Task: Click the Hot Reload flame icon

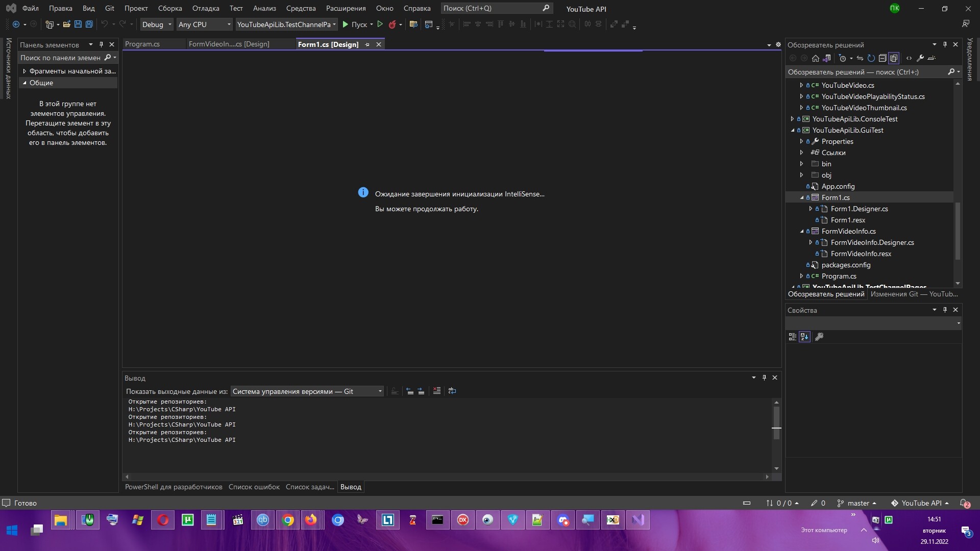Action: point(392,24)
